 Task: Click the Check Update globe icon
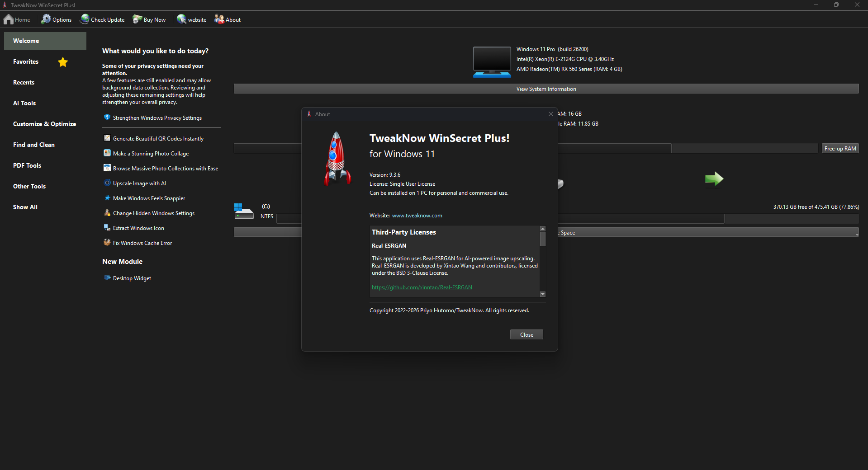pyautogui.click(x=85, y=19)
